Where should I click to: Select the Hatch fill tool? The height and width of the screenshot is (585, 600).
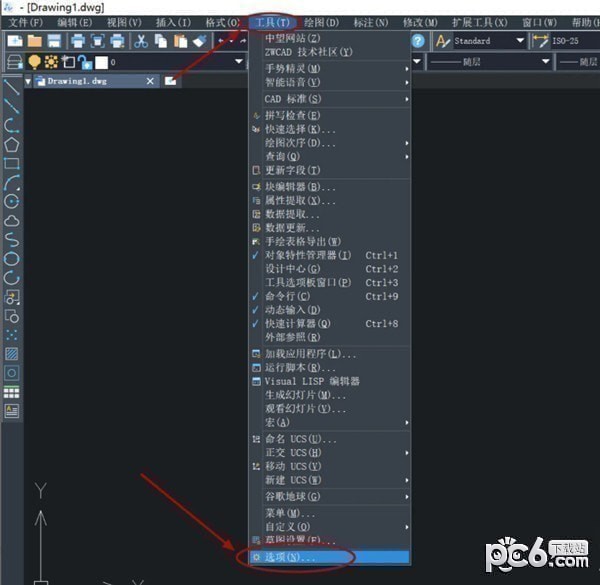point(12,354)
